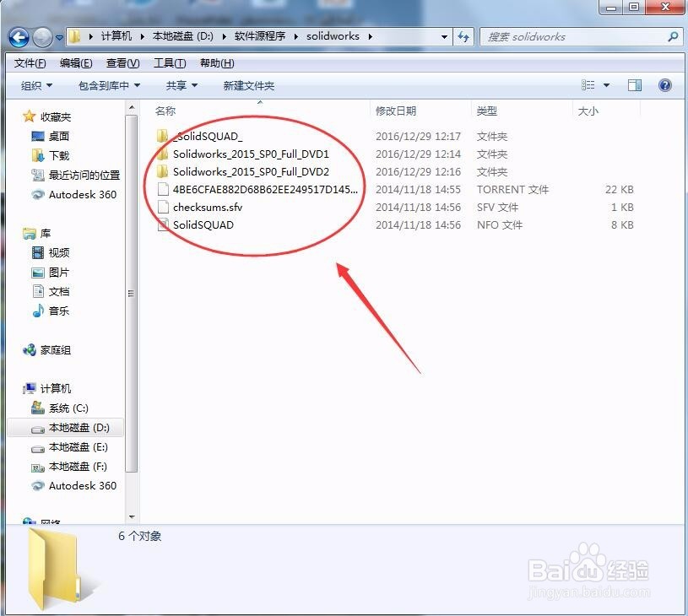
Task: Toggle the preview pane button
Action: tap(635, 85)
